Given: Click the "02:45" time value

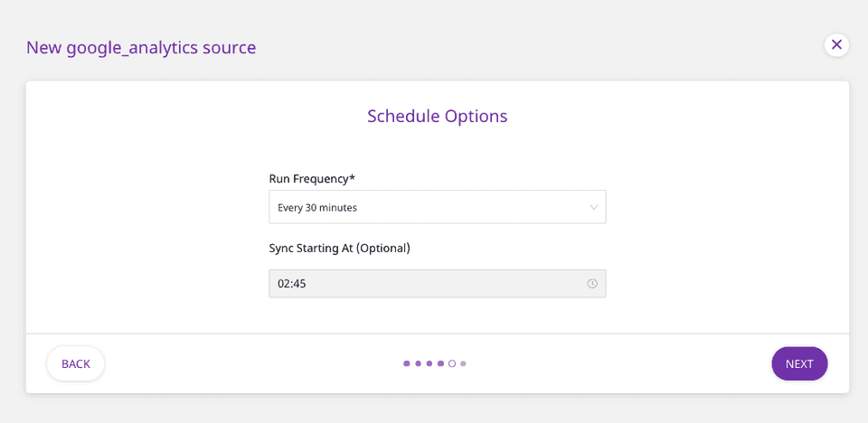Looking at the screenshot, I should (x=291, y=284).
